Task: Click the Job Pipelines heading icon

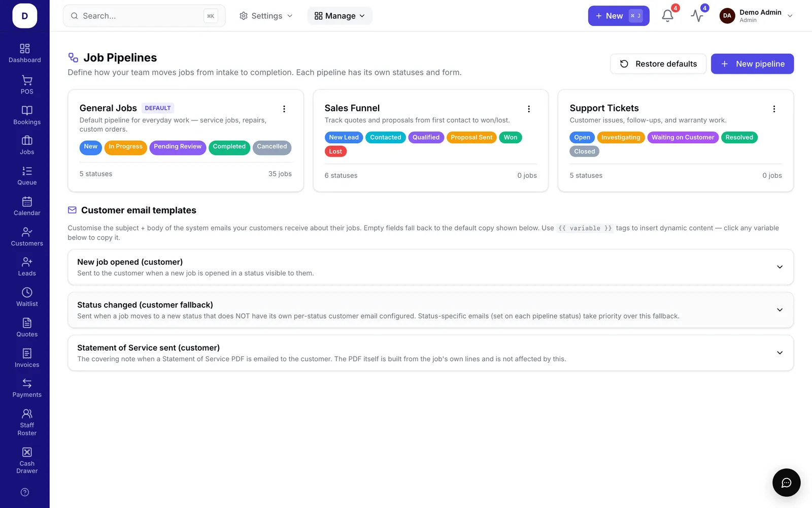Action: 73,58
